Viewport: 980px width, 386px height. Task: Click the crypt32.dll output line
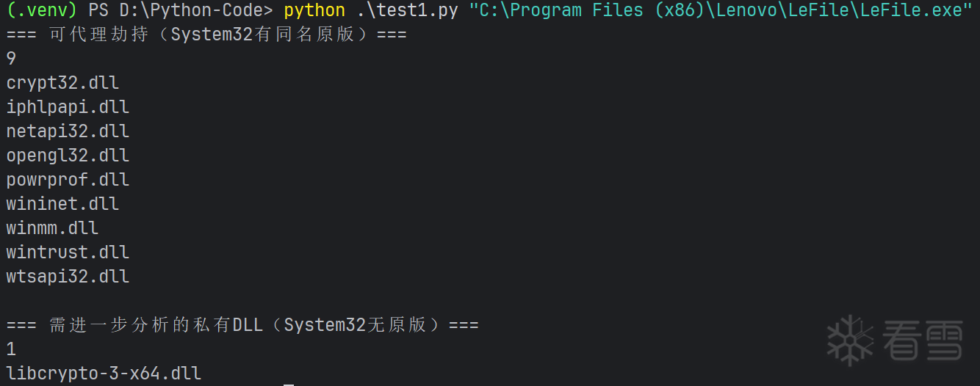(x=62, y=83)
